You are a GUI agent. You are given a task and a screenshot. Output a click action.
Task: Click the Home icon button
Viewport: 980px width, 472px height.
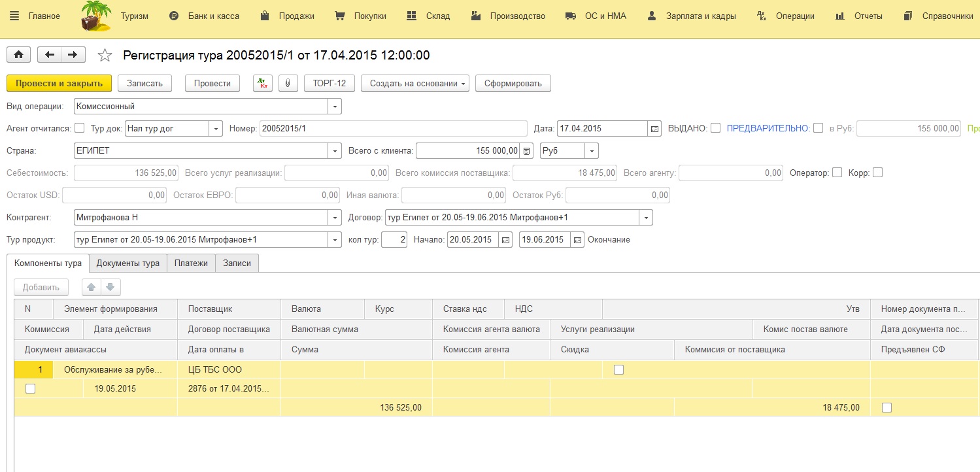point(18,56)
